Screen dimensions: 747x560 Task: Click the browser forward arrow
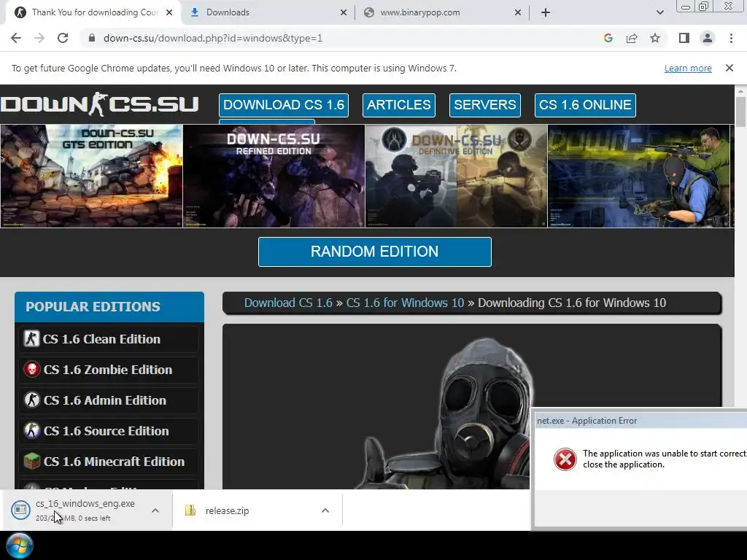(x=39, y=38)
